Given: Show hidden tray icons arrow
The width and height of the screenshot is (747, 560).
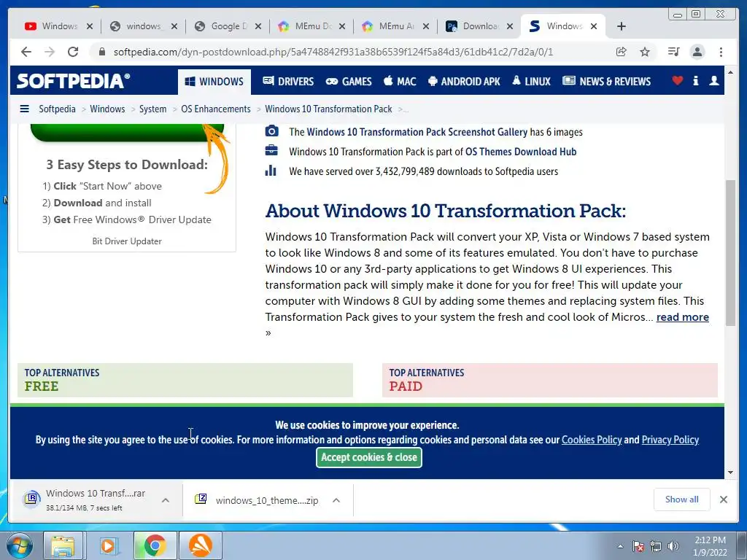Looking at the screenshot, I should 620,546.
